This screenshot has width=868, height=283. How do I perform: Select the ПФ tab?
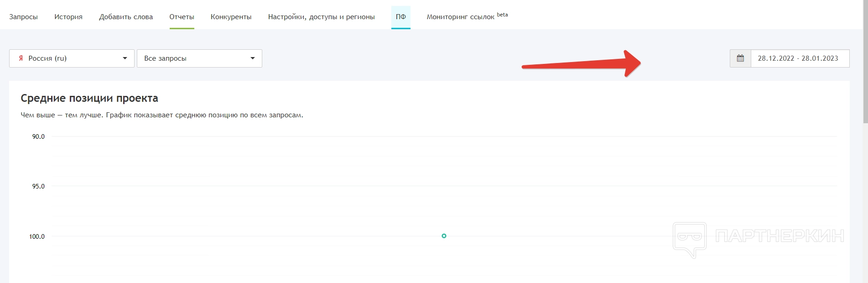400,17
